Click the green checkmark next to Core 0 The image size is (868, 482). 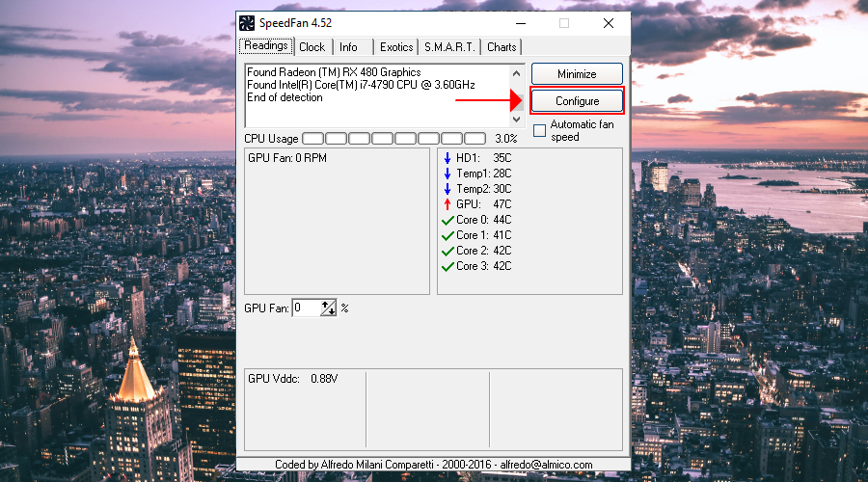click(x=448, y=220)
